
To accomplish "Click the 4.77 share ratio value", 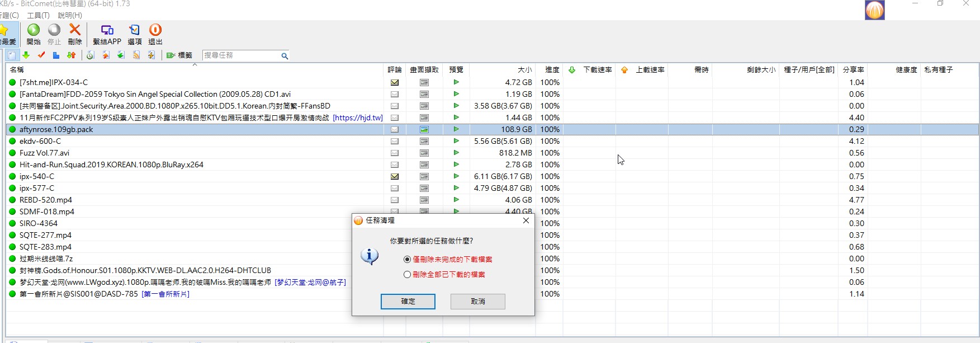I will (x=856, y=200).
